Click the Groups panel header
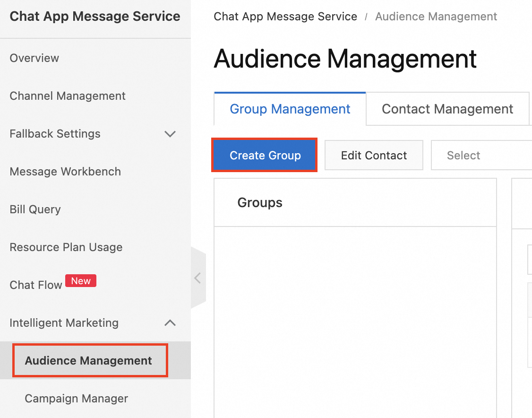The image size is (532, 418). [x=355, y=203]
